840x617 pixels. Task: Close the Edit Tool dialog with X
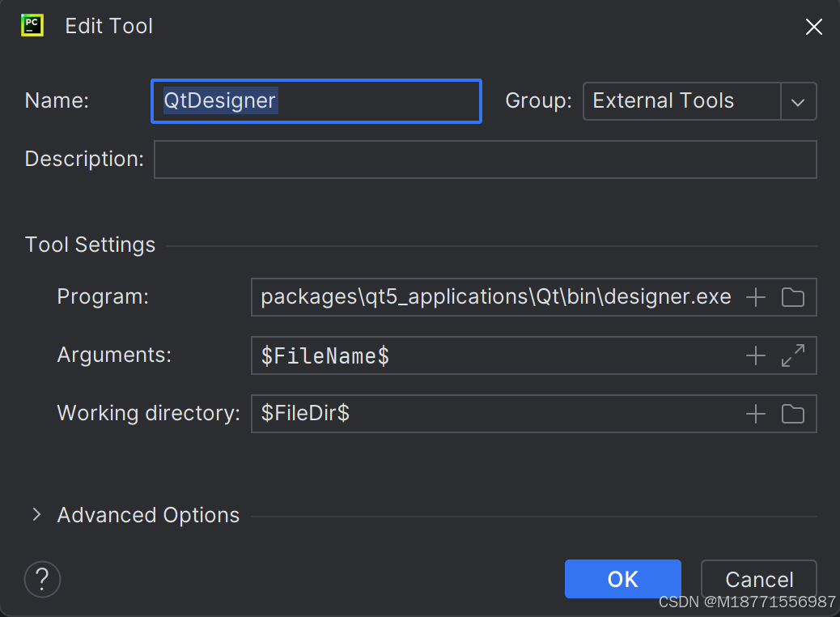point(813,27)
